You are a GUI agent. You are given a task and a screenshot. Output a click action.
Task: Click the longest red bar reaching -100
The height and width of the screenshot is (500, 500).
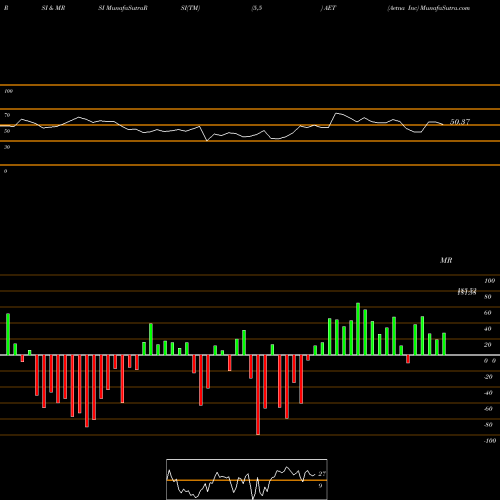[258, 395]
